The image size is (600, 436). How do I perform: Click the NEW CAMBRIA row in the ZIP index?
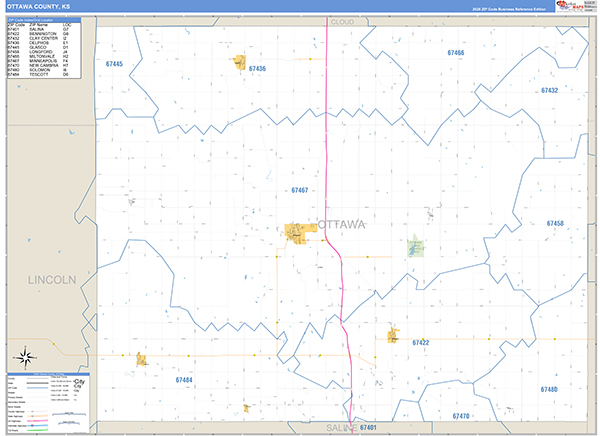[38, 65]
